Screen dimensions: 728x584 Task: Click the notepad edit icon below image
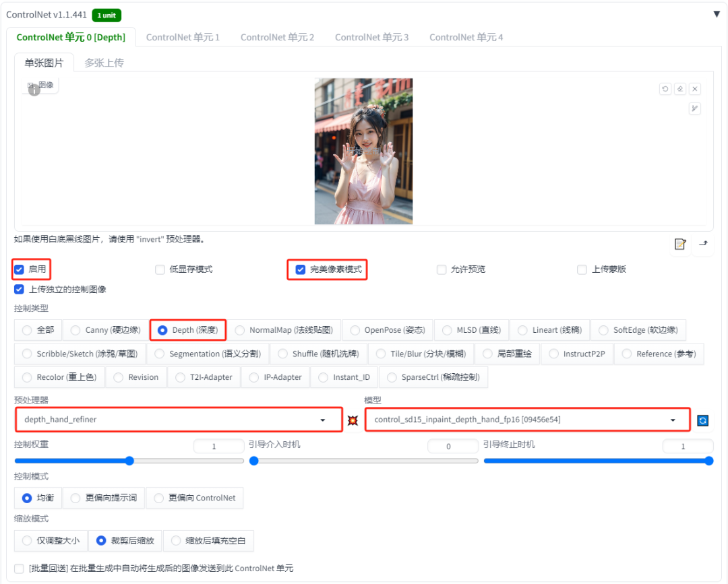tap(680, 244)
